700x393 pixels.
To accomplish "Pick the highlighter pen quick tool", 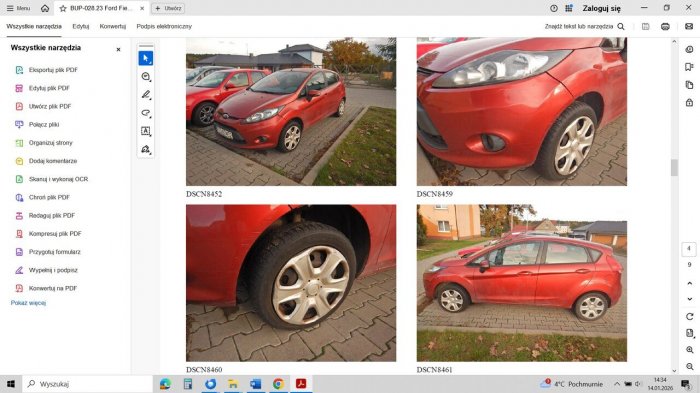I will pyautogui.click(x=146, y=95).
